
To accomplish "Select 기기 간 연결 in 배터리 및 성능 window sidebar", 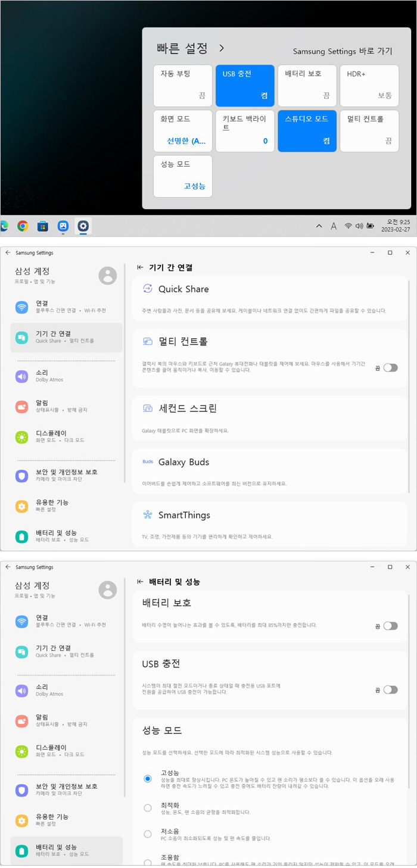I will (66, 652).
